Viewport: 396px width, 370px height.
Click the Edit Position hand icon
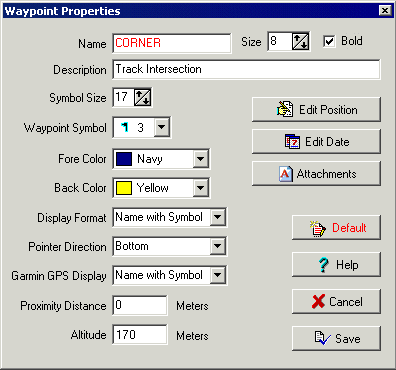pyautogui.click(x=285, y=109)
